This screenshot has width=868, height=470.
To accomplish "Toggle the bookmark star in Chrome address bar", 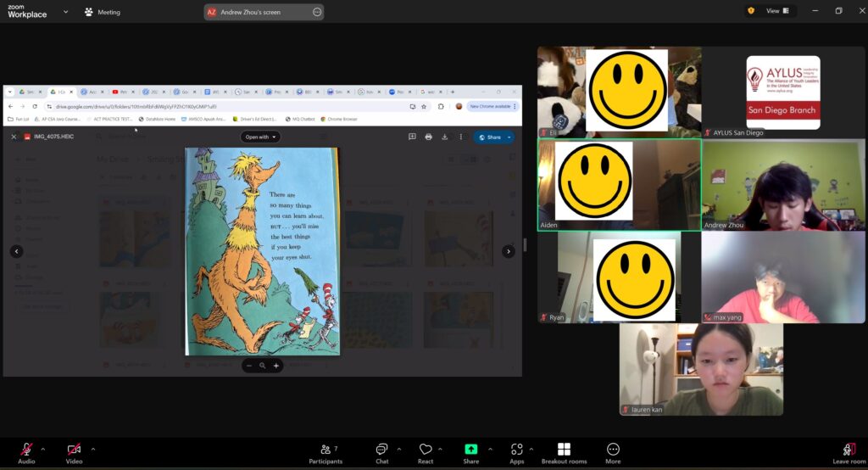I will 424,106.
